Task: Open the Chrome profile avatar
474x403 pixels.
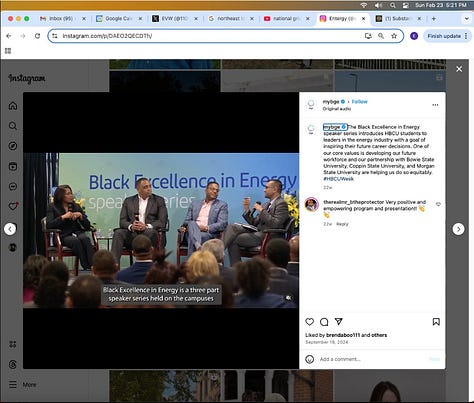Action: click(x=414, y=36)
